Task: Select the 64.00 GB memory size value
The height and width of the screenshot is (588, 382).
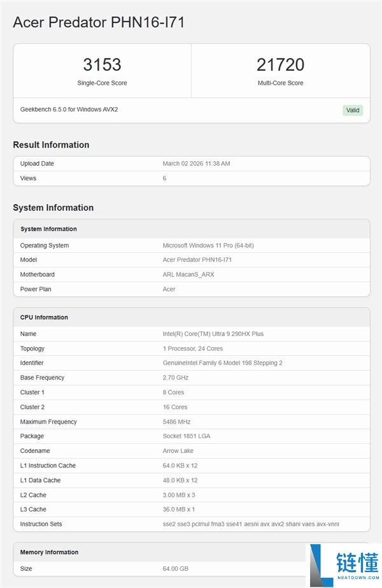Action: 176,569
